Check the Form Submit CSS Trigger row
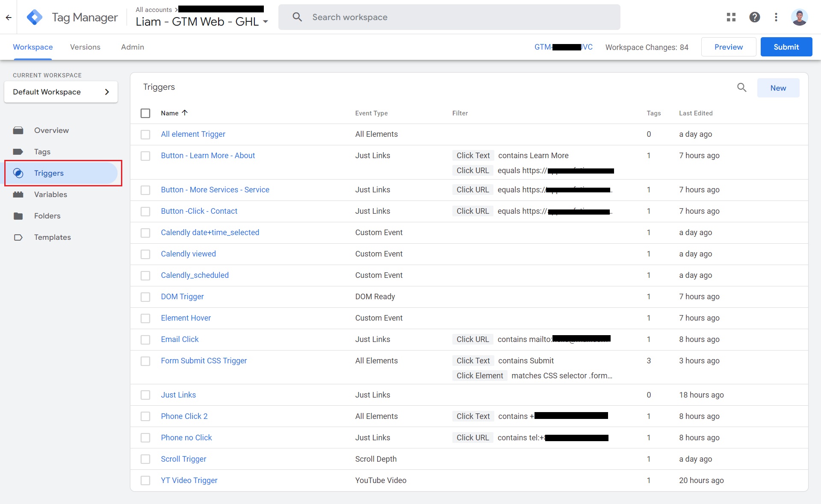This screenshot has width=821, height=504. point(145,361)
